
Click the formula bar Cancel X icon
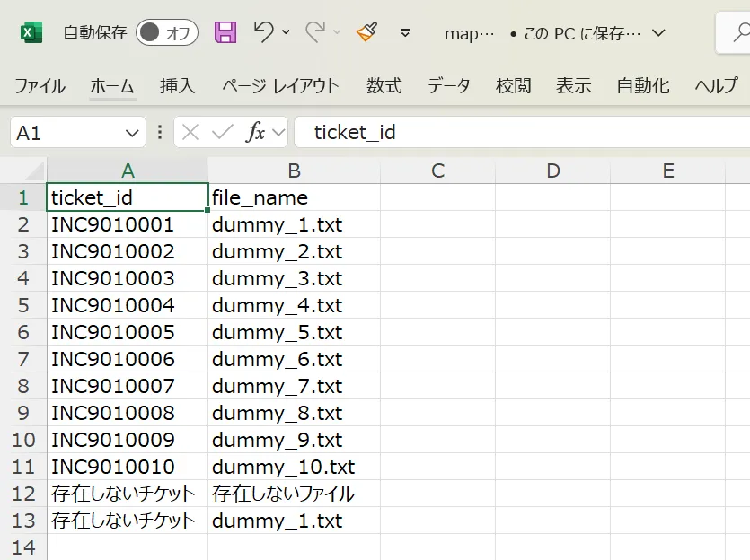[190, 132]
